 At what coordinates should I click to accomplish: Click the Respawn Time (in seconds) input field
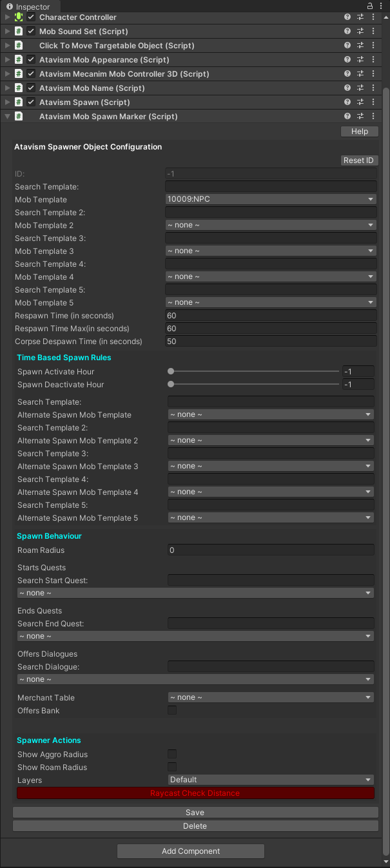point(271,316)
